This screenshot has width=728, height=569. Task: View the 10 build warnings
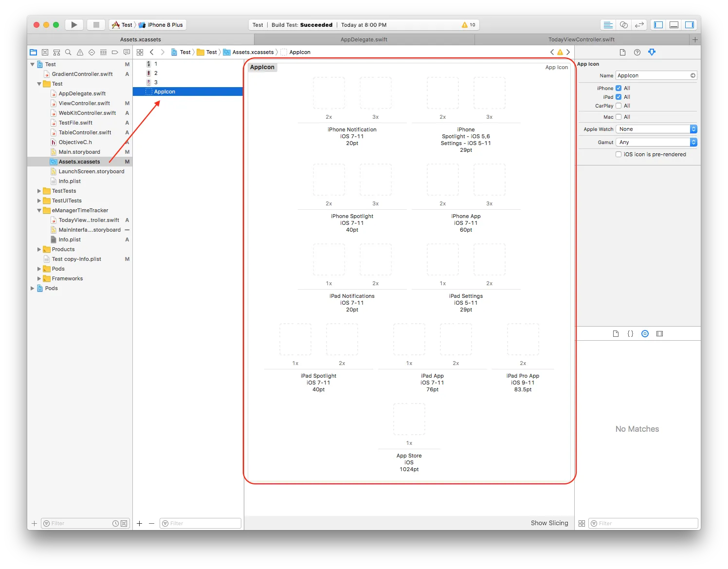point(468,25)
